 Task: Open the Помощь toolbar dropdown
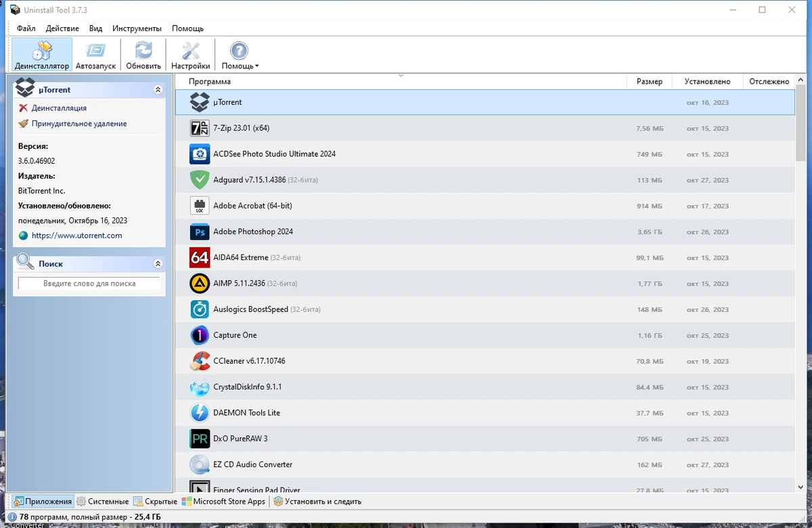(240, 55)
